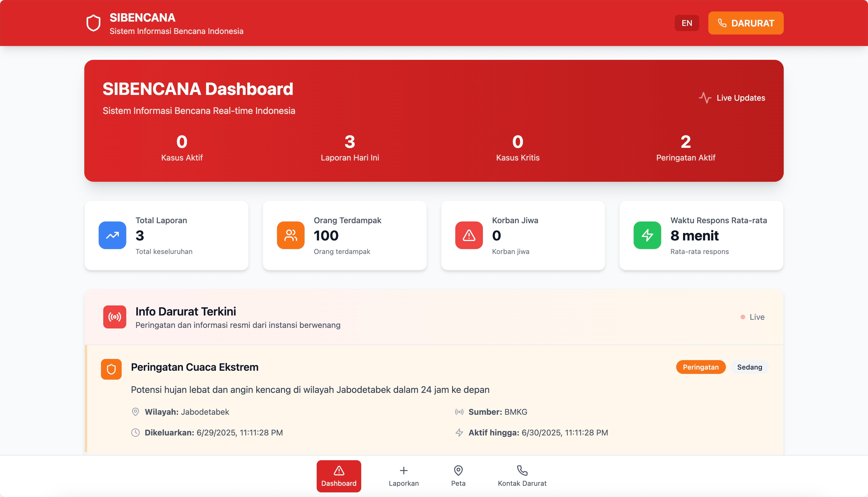Click the Peringatan badge on the weather alert
The image size is (868, 497).
pos(701,367)
